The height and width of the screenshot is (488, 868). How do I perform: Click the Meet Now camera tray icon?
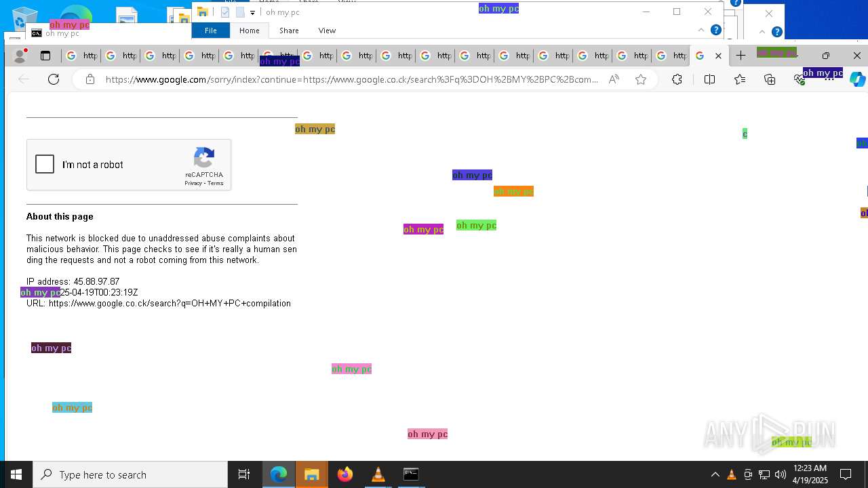(747, 474)
